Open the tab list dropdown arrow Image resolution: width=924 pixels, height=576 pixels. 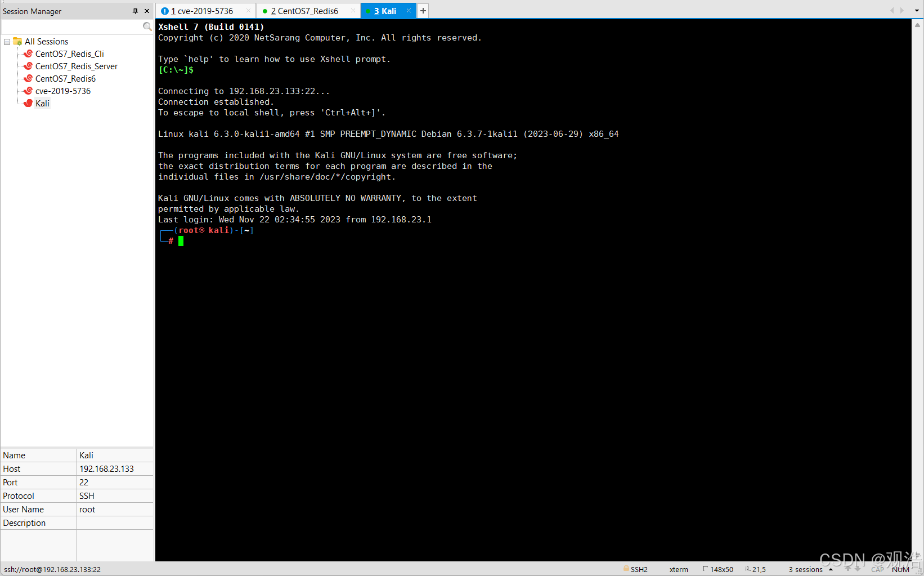coord(917,11)
